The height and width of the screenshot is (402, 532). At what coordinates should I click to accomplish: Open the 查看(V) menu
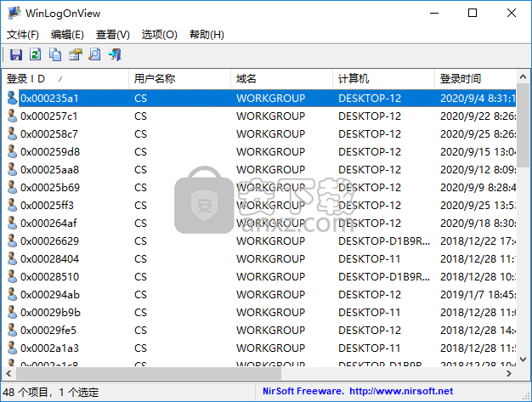113,35
